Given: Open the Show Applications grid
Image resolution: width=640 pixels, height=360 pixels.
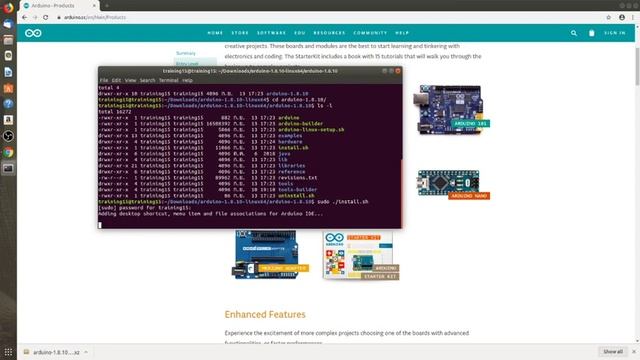Looking at the screenshot, I should tap(8, 352).
